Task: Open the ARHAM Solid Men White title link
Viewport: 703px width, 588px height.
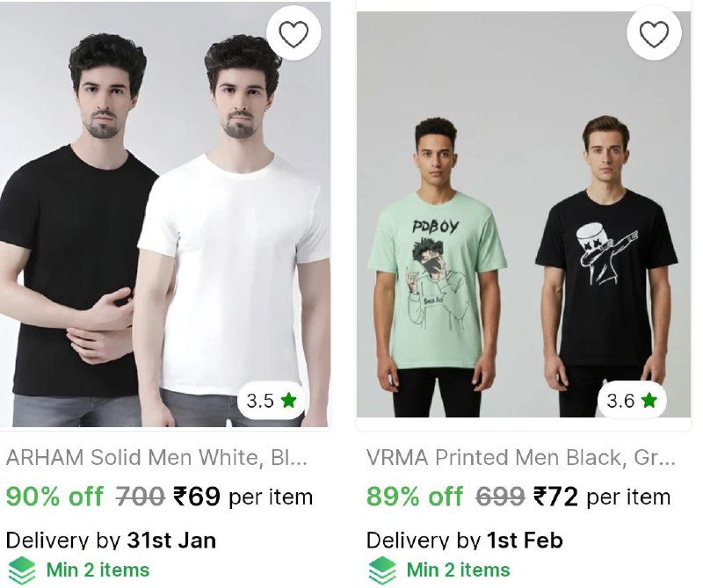Action: tap(157, 458)
